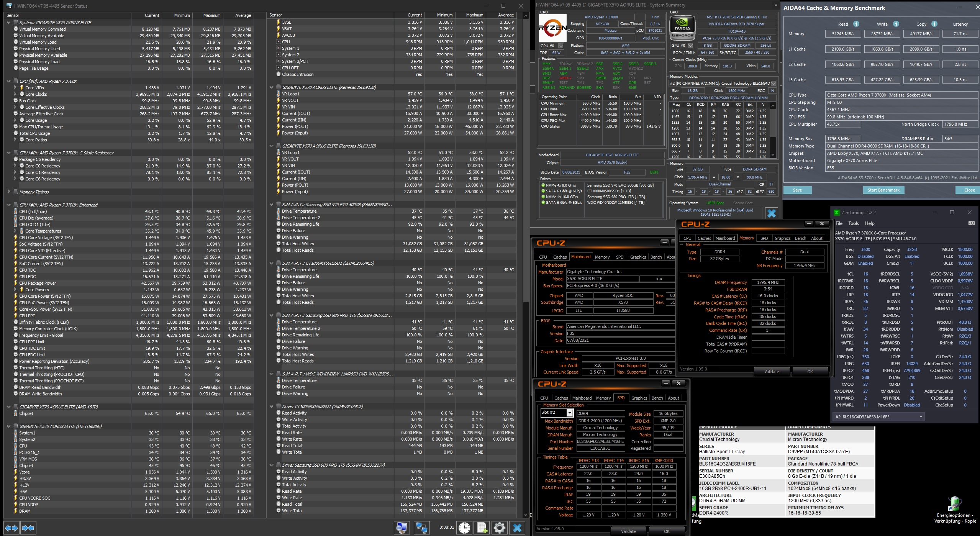Expand the Memory Timings sensor group
This screenshot has width=980, height=536.
coord(8,192)
